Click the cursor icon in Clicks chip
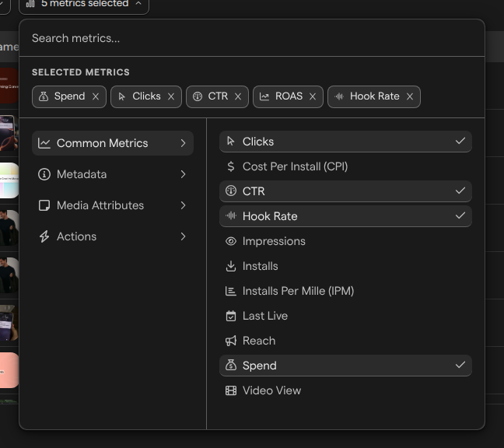Screen dimensions: 504x448 [x=121, y=96]
